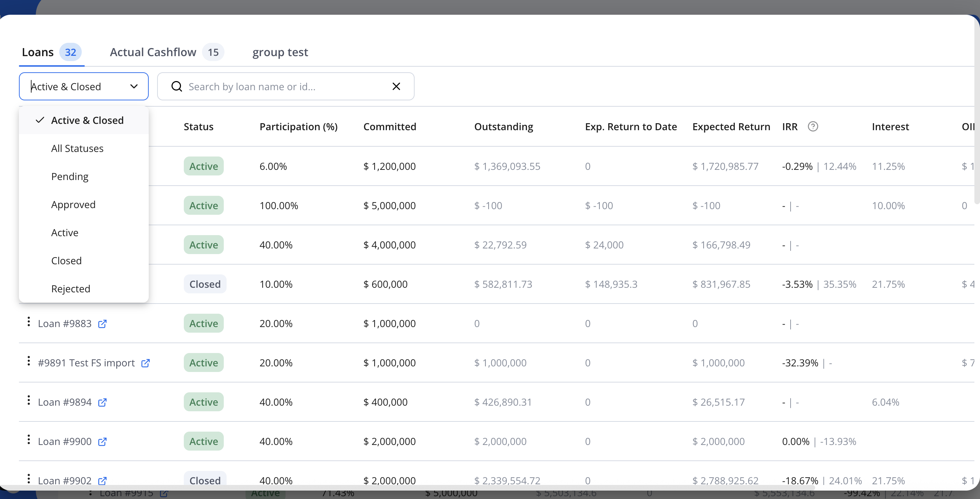Open the kebab menu for Loan #9894
980x499 pixels.
(x=28, y=400)
